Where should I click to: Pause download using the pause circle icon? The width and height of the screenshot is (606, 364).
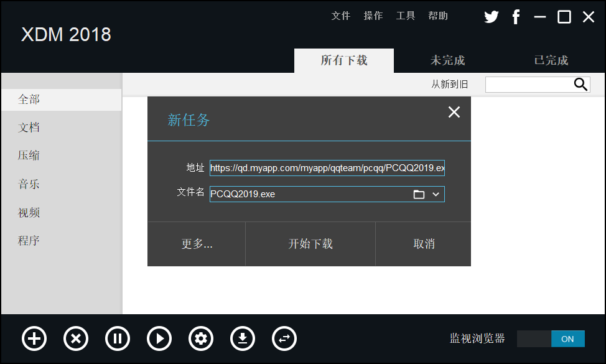pos(118,339)
